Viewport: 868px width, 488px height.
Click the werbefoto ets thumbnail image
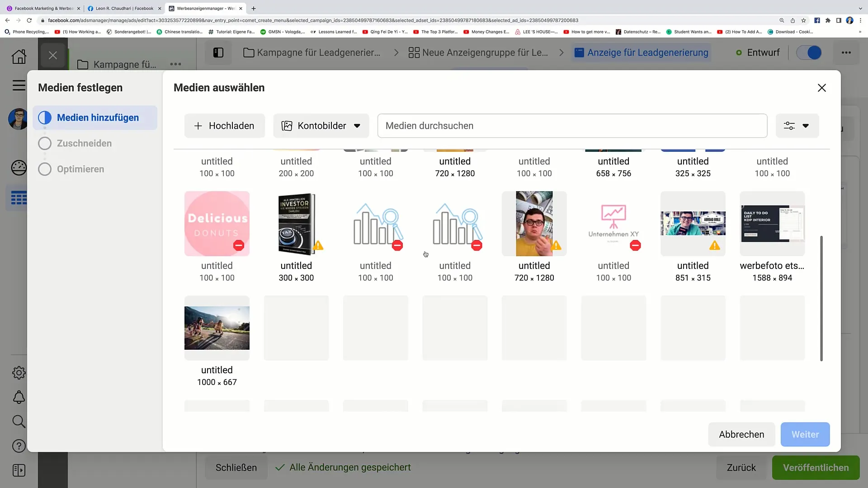[x=772, y=224]
